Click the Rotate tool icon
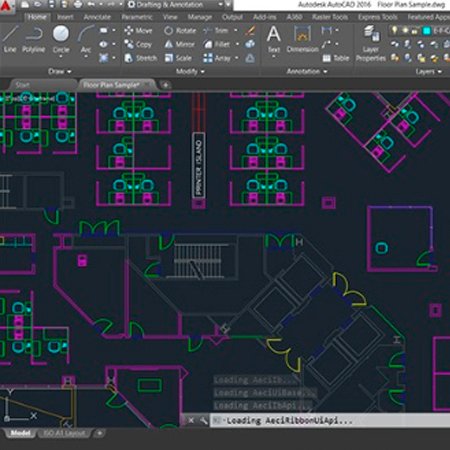 point(169,31)
